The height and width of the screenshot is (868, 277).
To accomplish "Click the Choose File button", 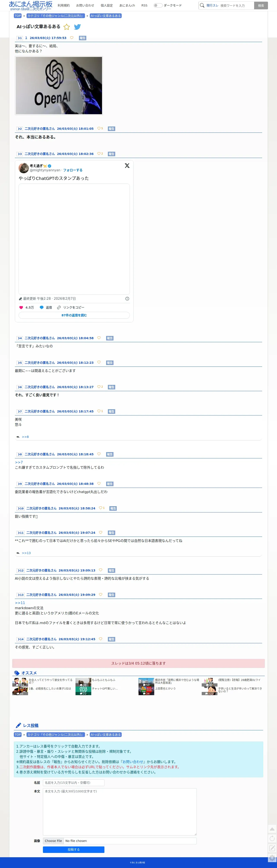I will [53, 841].
